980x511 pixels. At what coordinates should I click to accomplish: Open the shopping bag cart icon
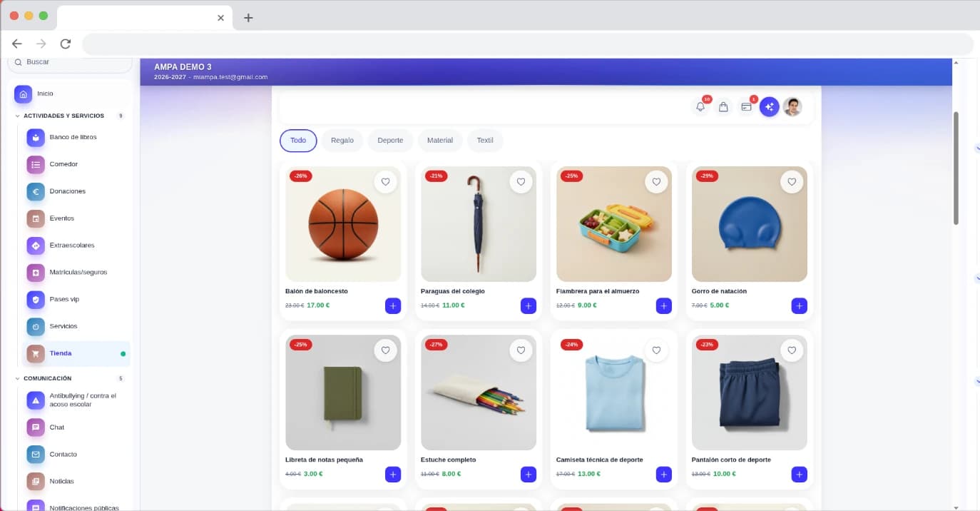point(723,107)
